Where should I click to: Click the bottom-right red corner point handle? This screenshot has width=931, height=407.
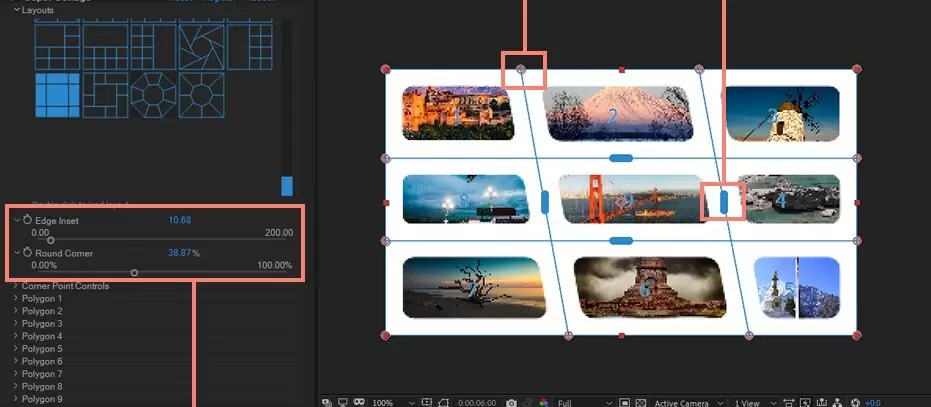click(x=857, y=336)
